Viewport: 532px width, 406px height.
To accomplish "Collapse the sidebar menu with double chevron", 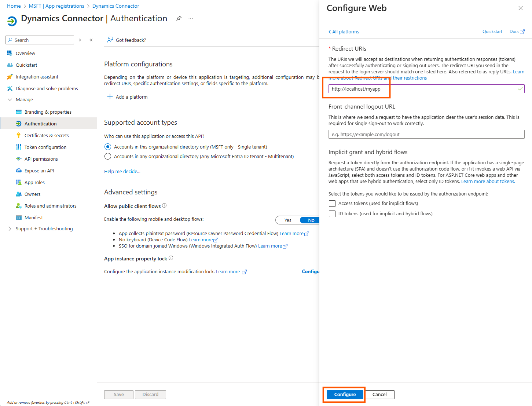I will pos(91,40).
